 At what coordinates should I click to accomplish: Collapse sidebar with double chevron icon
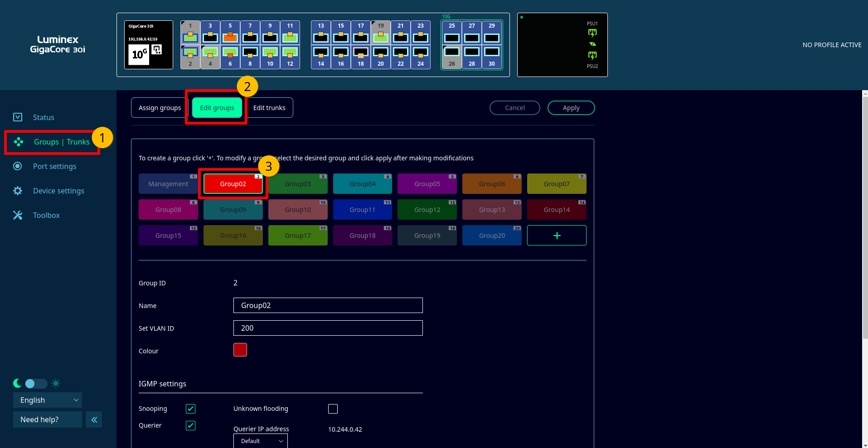[x=94, y=420]
